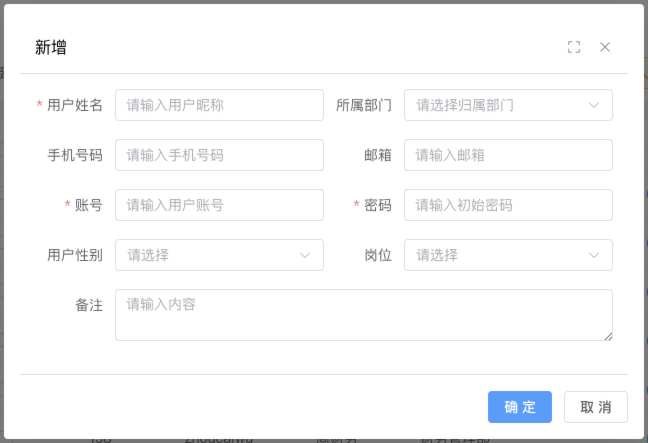Expand the 用户性别 select box
The image size is (648, 443).
click(219, 255)
